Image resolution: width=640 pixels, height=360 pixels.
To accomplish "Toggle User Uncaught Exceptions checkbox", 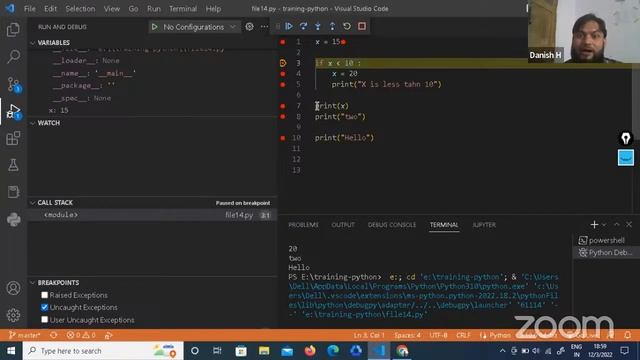I will click(x=44, y=320).
